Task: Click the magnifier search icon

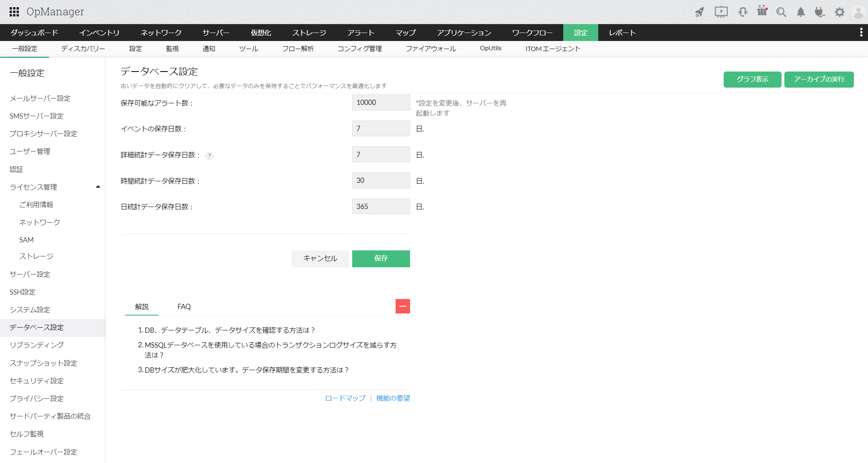Action: point(781,12)
